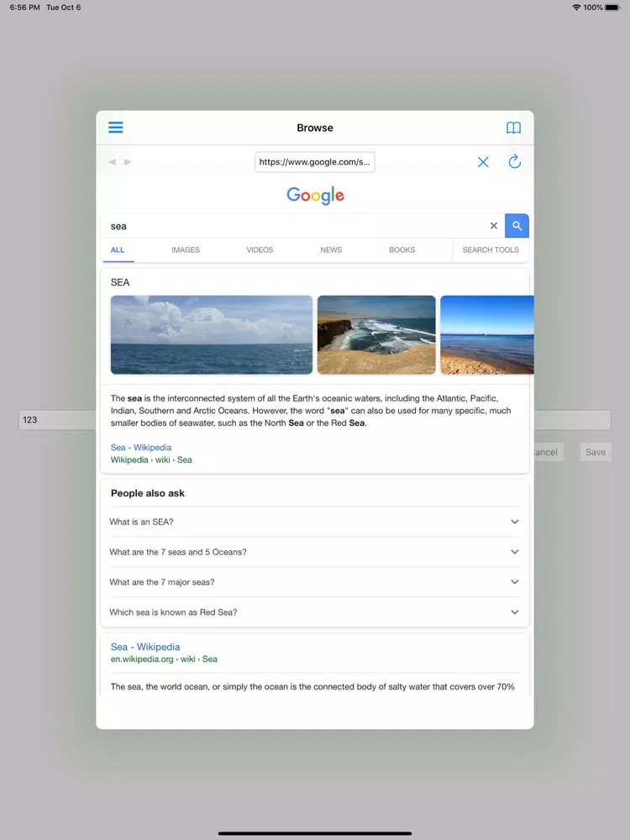Switch to the IMAGES tab
Viewport: 630px width, 840px height.
click(186, 249)
